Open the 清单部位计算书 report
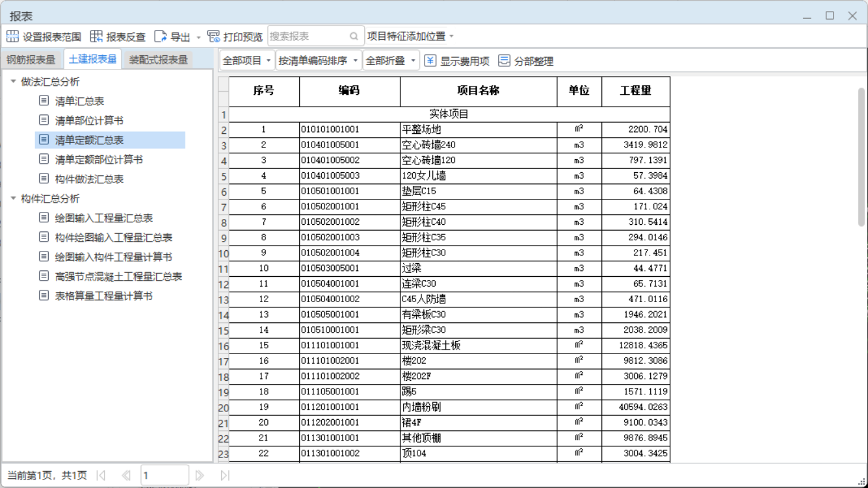This screenshot has height=488, width=868. [x=89, y=120]
